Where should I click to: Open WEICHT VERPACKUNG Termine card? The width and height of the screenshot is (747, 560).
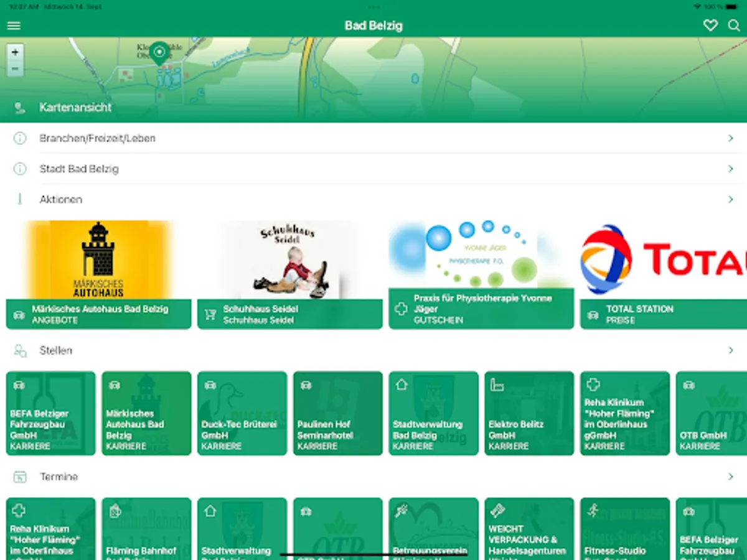pos(529,529)
